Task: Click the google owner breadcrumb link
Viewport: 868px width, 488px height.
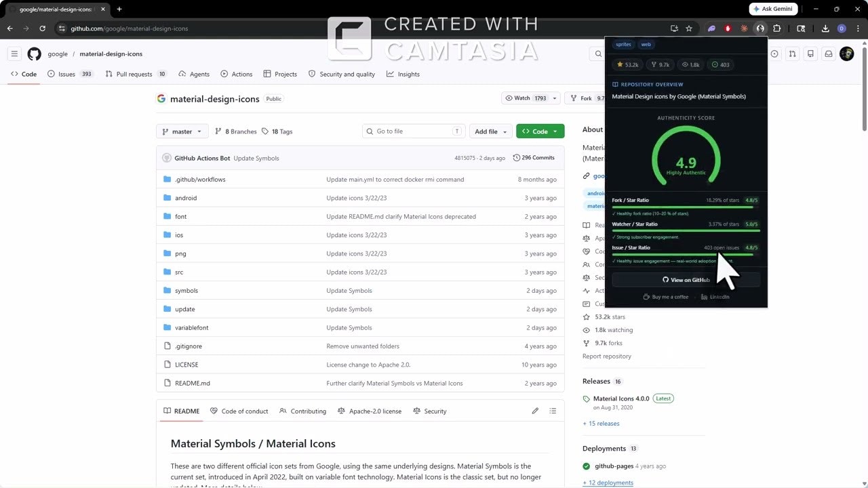Action: click(x=58, y=54)
